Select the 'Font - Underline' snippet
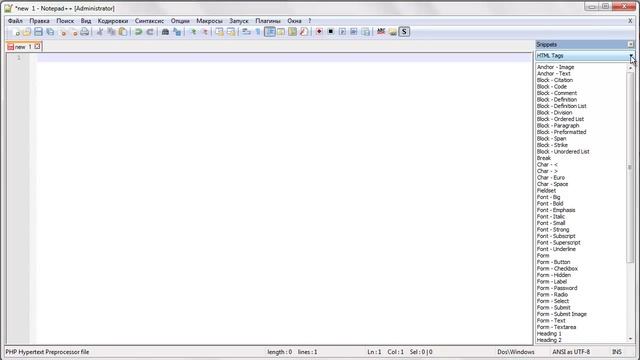 (x=556, y=249)
